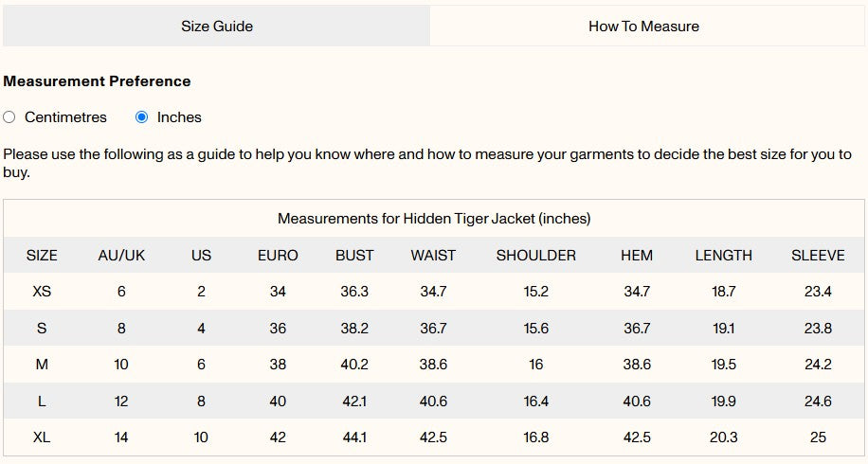The height and width of the screenshot is (464, 868).
Task: Click the Measurement Preference heading
Action: coord(97,81)
